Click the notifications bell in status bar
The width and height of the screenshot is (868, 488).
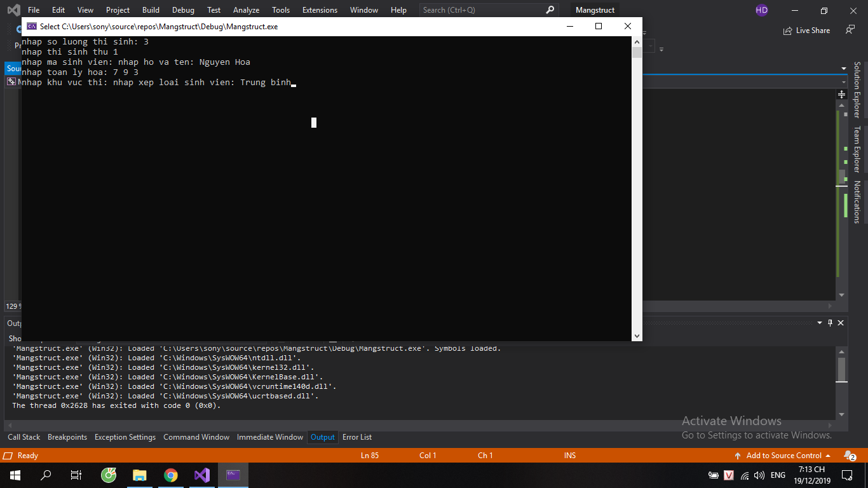click(x=849, y=456)
